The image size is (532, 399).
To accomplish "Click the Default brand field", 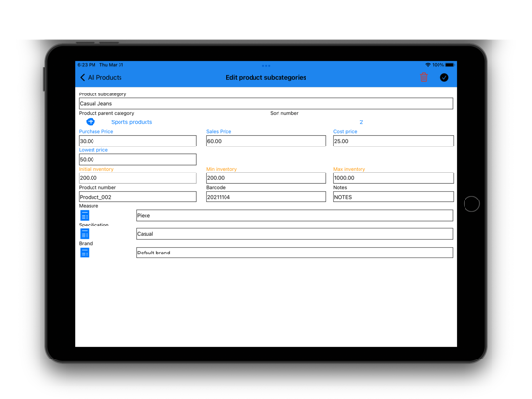I will coord(295,253).
